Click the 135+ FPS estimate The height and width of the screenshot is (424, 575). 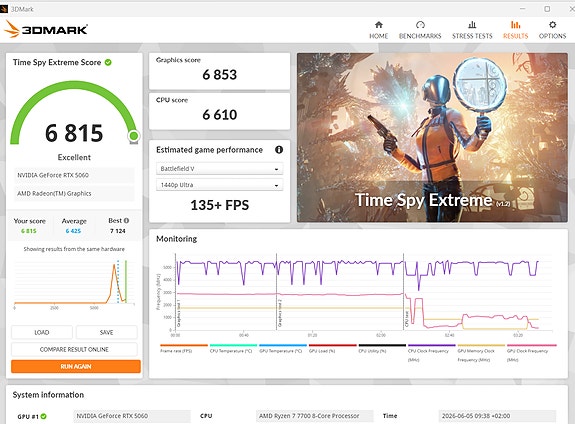click(x=220, y=205)
